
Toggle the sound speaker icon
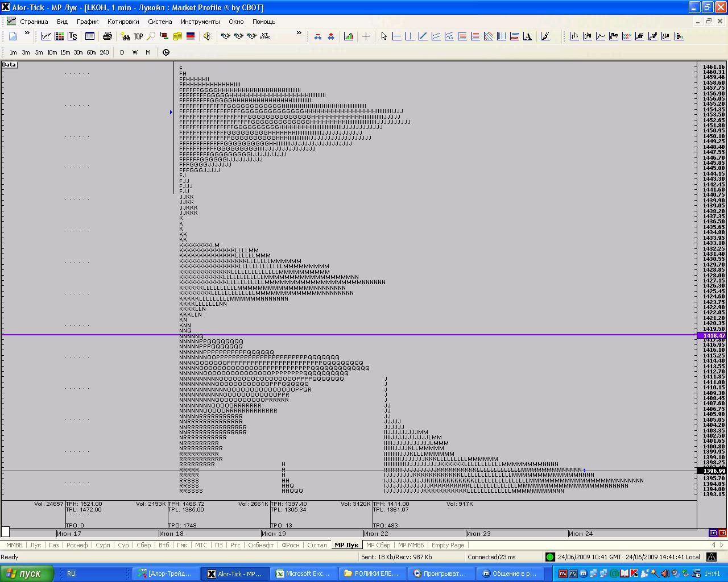coord(208,36)
